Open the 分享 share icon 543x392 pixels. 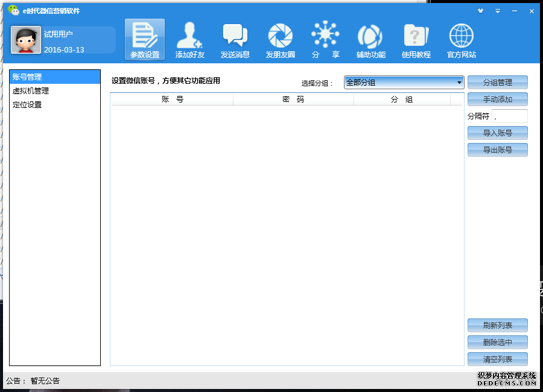click(326, 39)
